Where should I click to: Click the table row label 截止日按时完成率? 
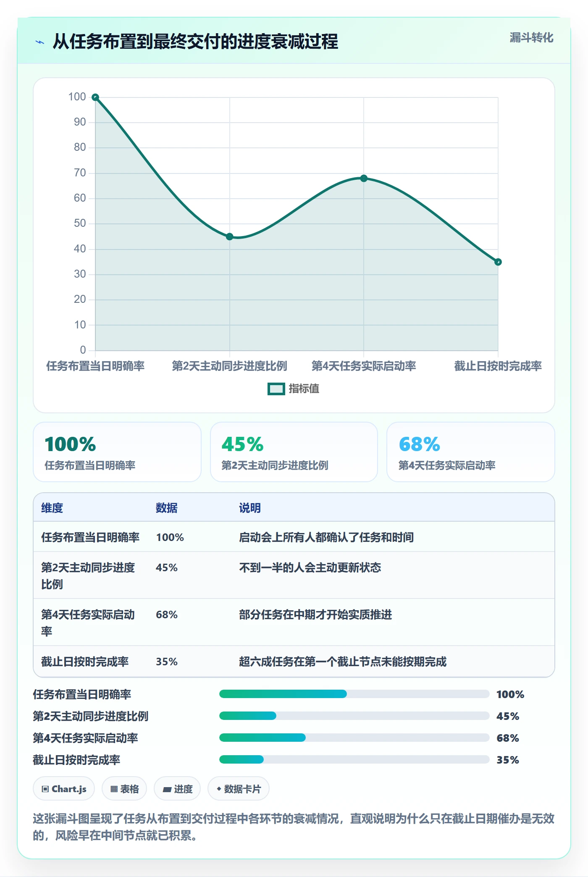click(85, 662)
